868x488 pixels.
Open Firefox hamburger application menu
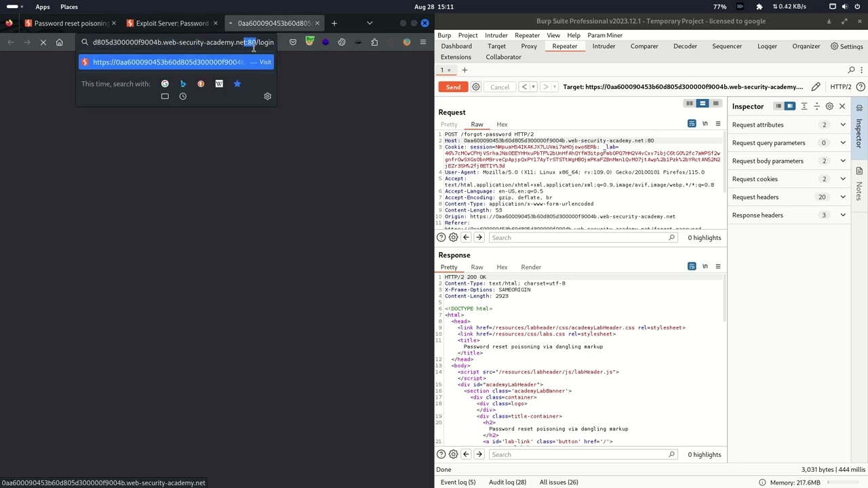(423, 42)
